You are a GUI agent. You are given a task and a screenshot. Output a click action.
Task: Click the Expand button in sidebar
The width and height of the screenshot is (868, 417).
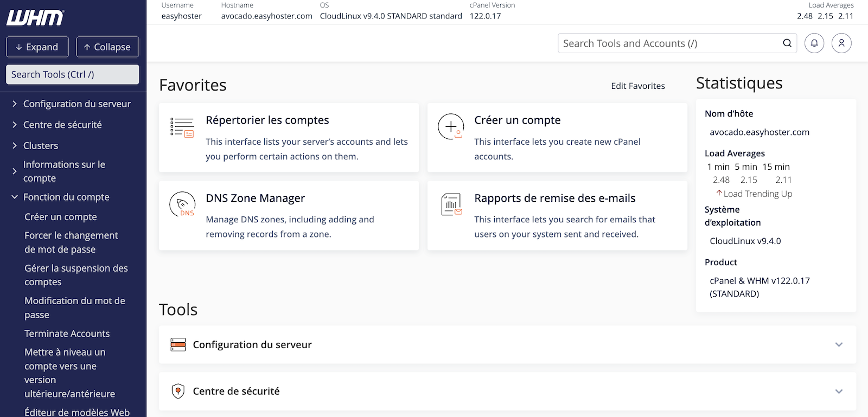click(x=37, y=47)
